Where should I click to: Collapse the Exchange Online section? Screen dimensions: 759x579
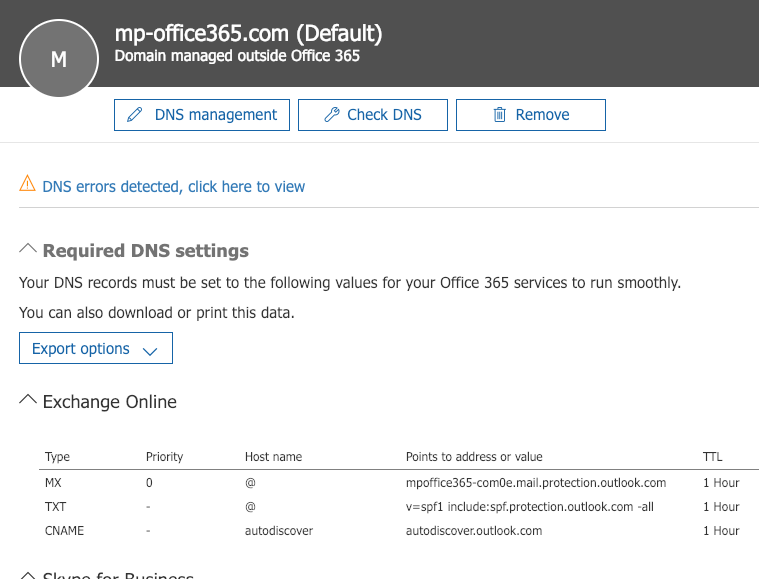point(28,400)
